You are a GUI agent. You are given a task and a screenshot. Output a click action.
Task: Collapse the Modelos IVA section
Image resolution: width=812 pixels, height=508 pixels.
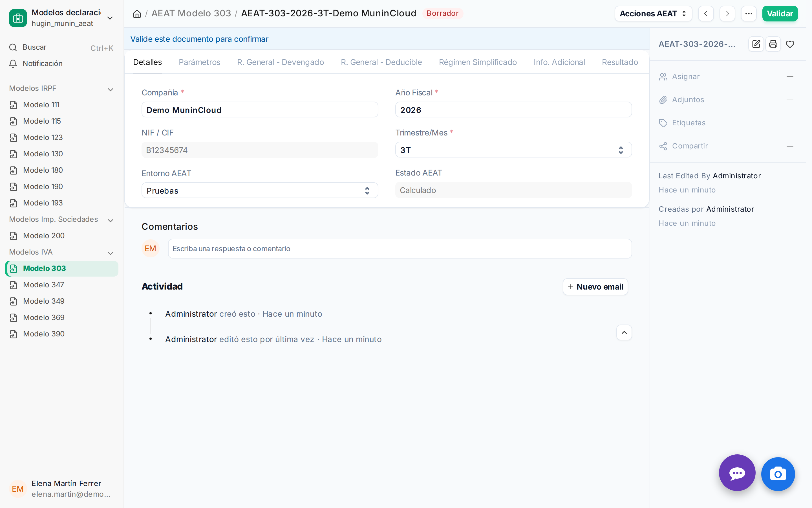tap(62, 252)
